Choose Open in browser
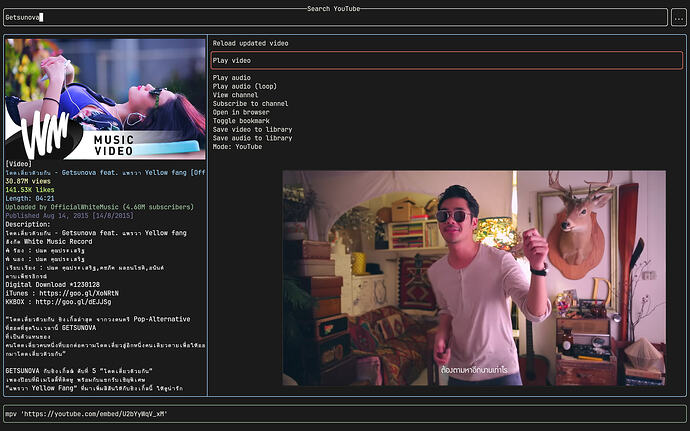This screenshot has width=690, height=431. (241, 112)
